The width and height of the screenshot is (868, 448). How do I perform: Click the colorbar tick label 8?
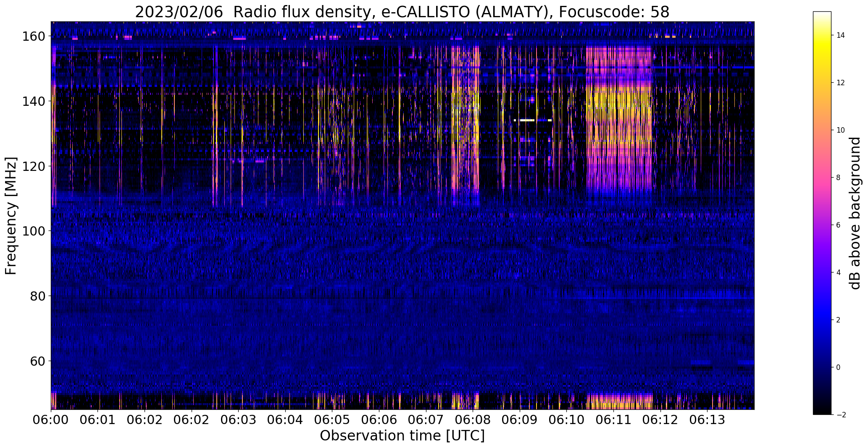838,178
